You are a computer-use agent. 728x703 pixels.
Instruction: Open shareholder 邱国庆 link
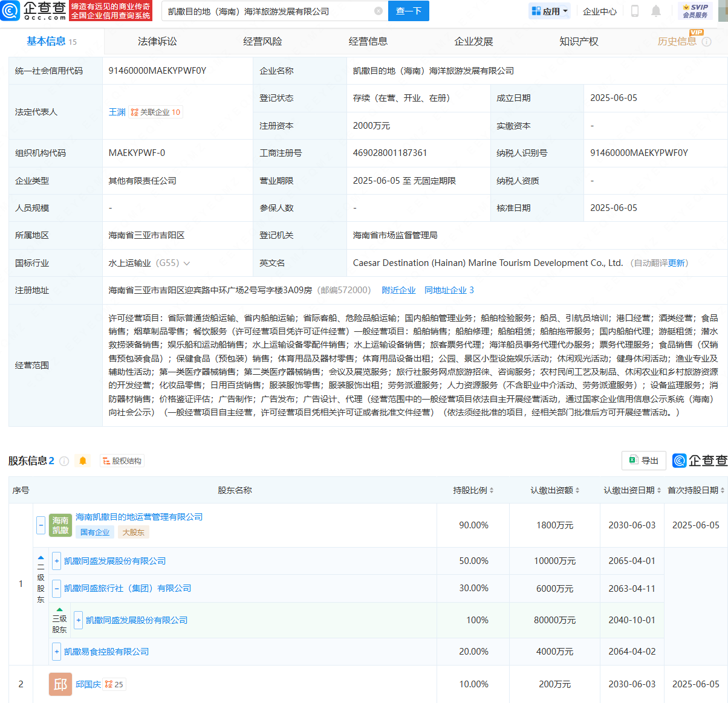88,684
